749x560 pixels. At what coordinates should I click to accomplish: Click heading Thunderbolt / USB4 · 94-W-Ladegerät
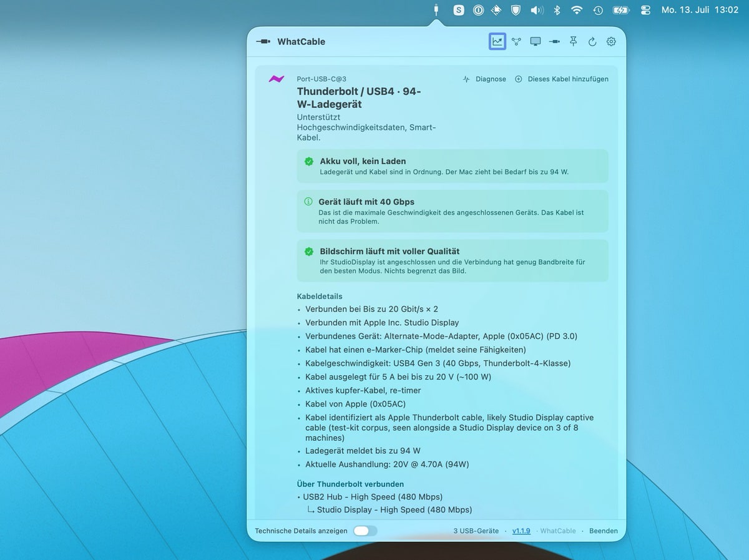[359, 98]
